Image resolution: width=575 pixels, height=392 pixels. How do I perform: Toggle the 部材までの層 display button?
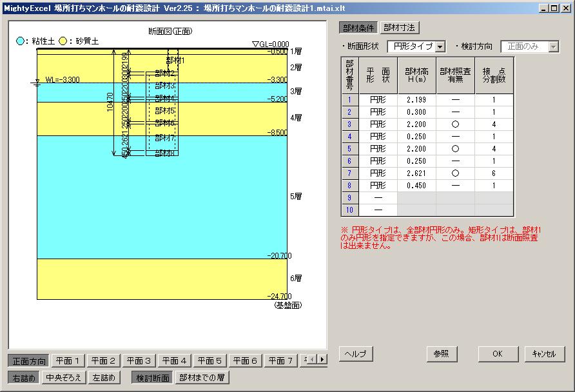coord(202,377)
